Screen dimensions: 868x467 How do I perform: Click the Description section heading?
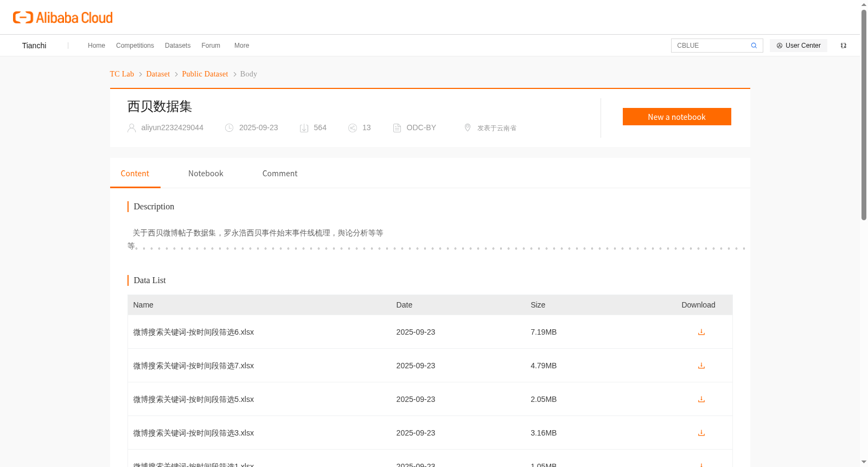(154, 207)
